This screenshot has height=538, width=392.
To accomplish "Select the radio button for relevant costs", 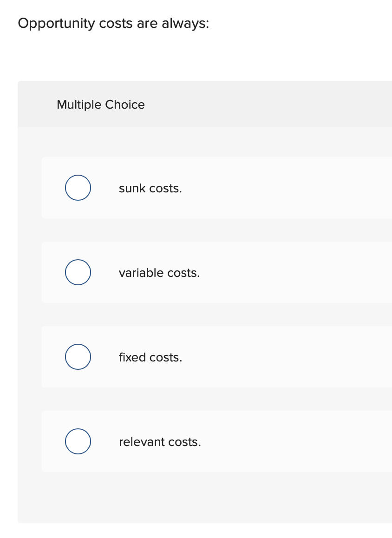I will point(78,441).
